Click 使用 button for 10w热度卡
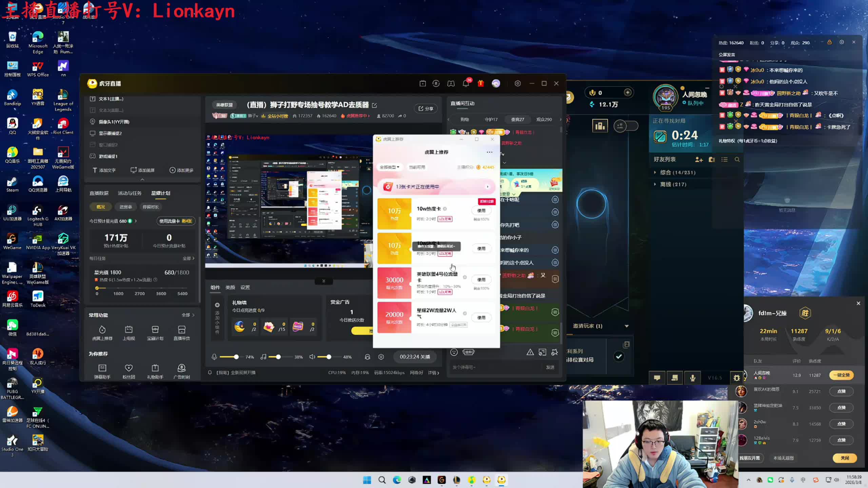868x488 pixels. [481, 210]
